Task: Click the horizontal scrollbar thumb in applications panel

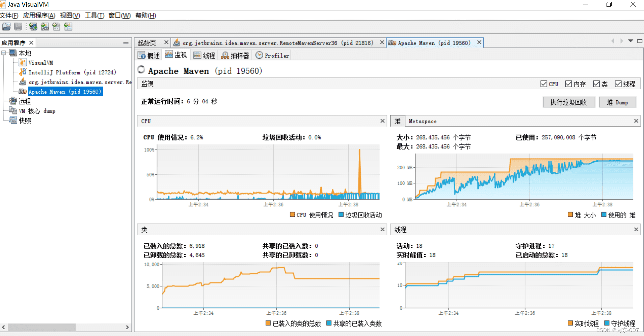Action: pyautogui.click(x=42, y=327)
